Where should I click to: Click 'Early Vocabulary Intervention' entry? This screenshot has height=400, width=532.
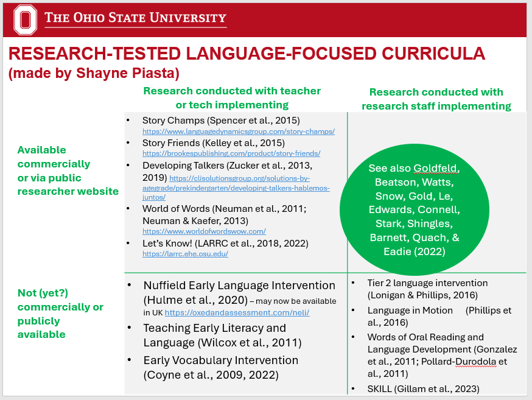(x=221, y=360)
